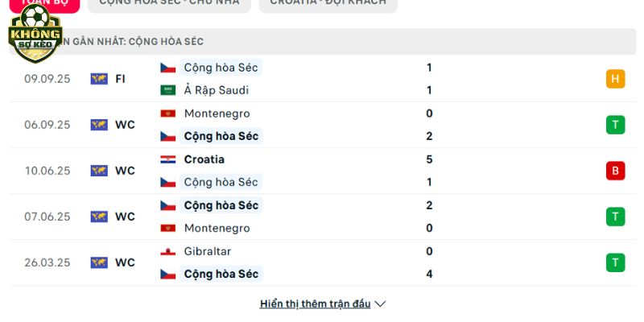
Task: Select the Croatia - Đội khách tab
Action: click(328, 3)
